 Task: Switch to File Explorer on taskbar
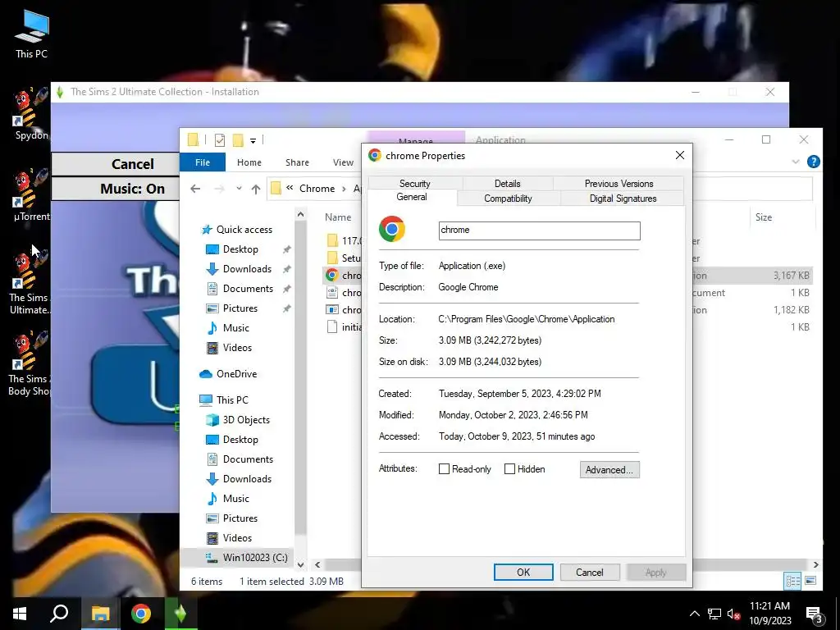100,614
